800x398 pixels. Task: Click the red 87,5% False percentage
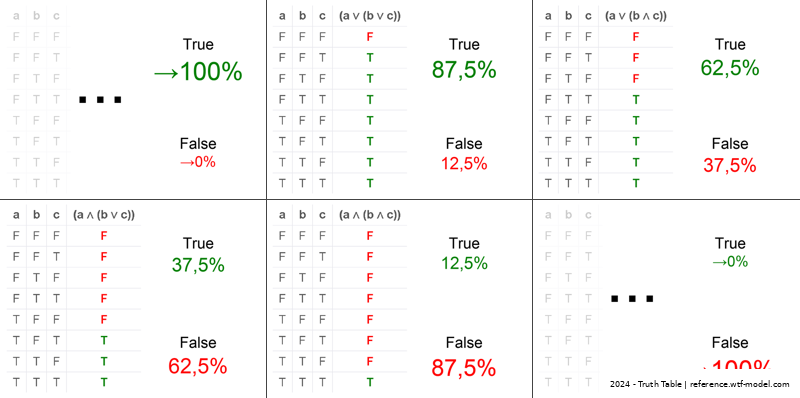464,367
